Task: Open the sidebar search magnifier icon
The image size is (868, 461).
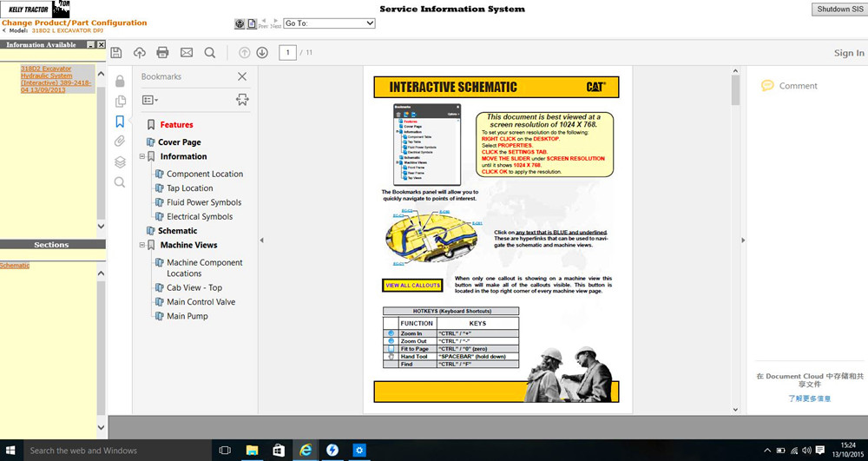Action: pos(120,182)
